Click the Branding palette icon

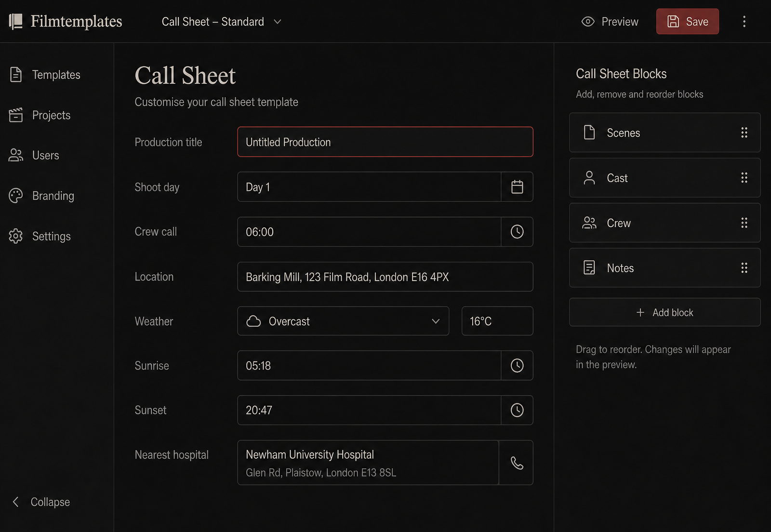tap(16, 196)
